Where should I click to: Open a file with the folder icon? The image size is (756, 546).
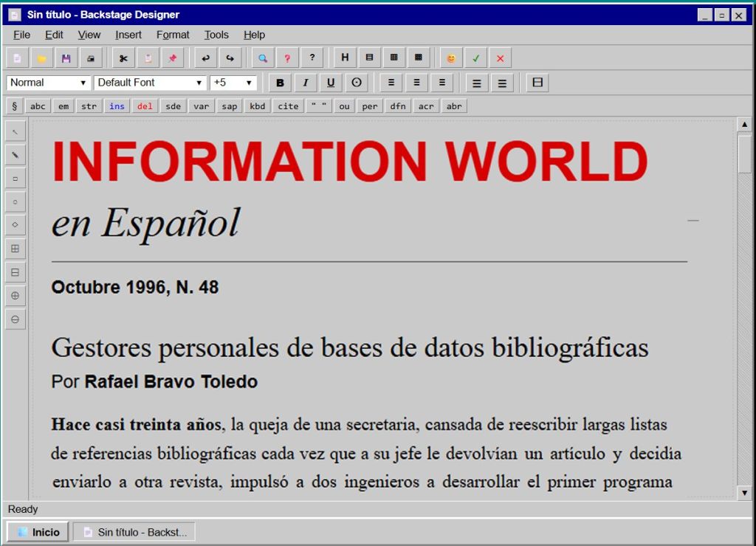[42, 58]
